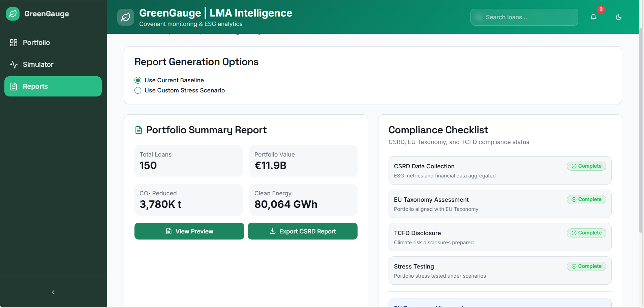
Task: Click the notification bell icon
Action: tap(593, 17)
